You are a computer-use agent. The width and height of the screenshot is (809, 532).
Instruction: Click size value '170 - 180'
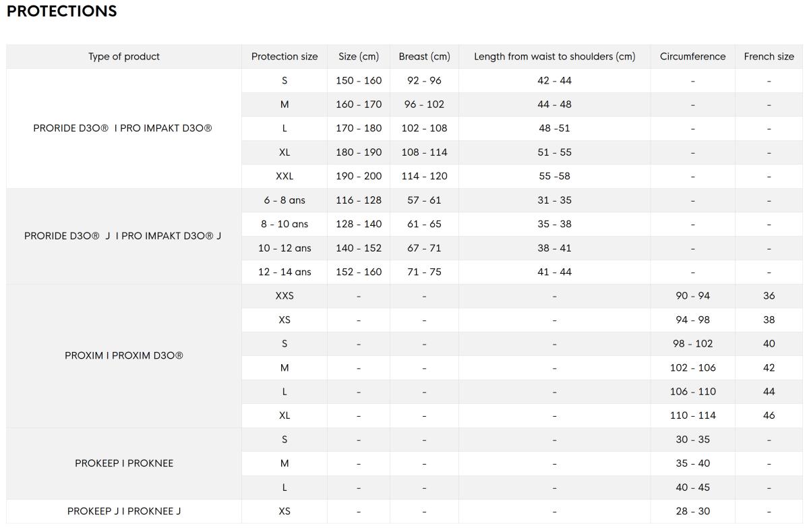coord(359,128)
